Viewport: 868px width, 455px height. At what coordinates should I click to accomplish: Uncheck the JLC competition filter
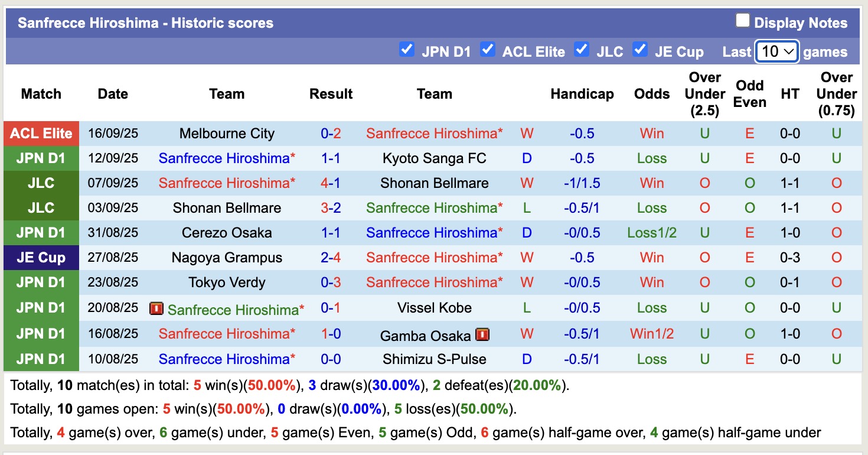click(x=582, y=51)
